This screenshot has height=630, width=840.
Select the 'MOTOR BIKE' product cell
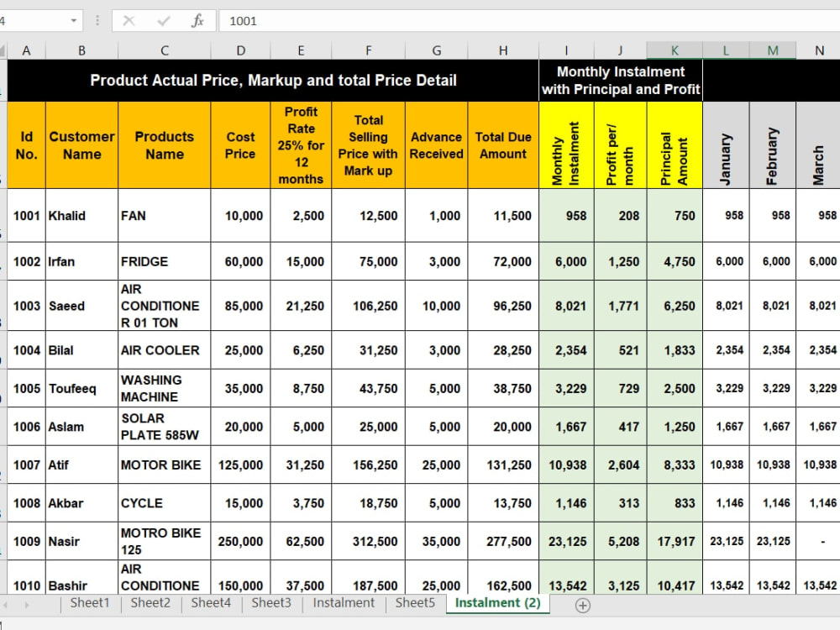click(x=165, y=465)
